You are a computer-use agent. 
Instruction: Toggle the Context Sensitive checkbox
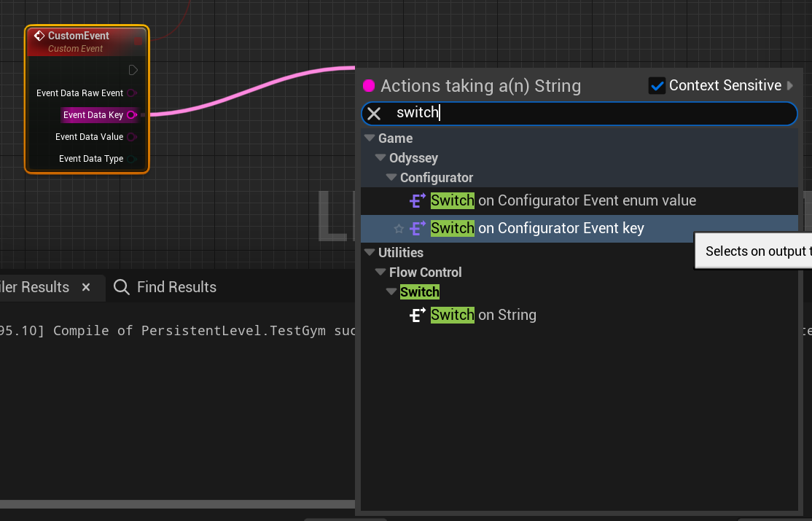pos(657,86)
